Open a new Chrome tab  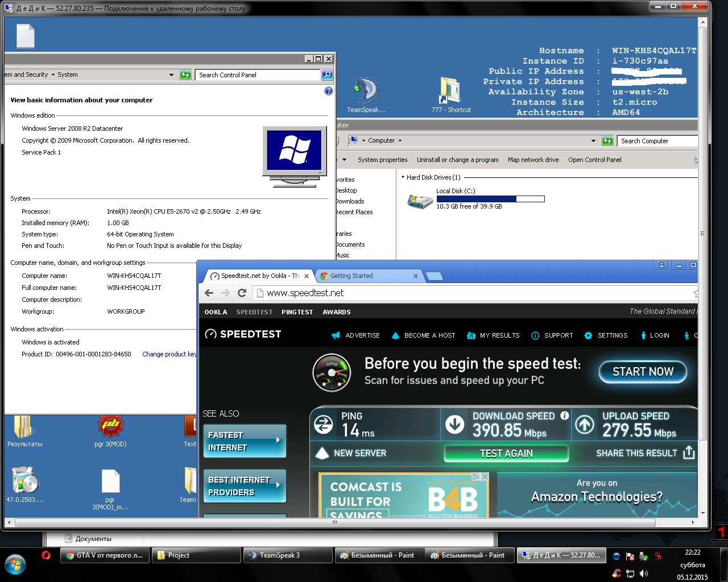pos(434,276)
